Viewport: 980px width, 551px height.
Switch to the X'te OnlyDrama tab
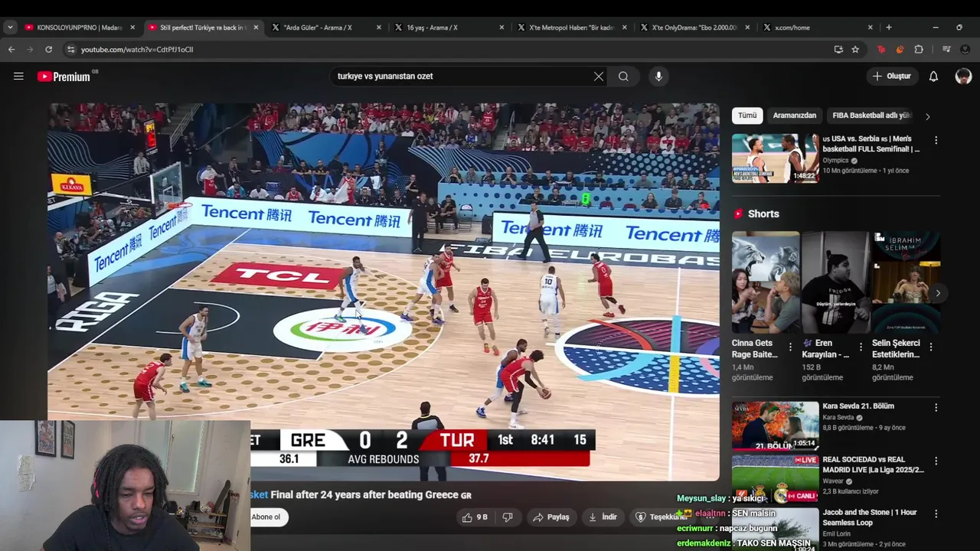[x=696, y=28]
